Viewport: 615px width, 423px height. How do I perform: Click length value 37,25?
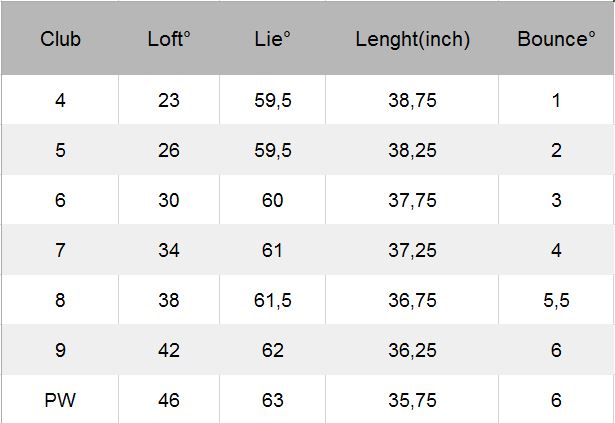tap(412, 250)
